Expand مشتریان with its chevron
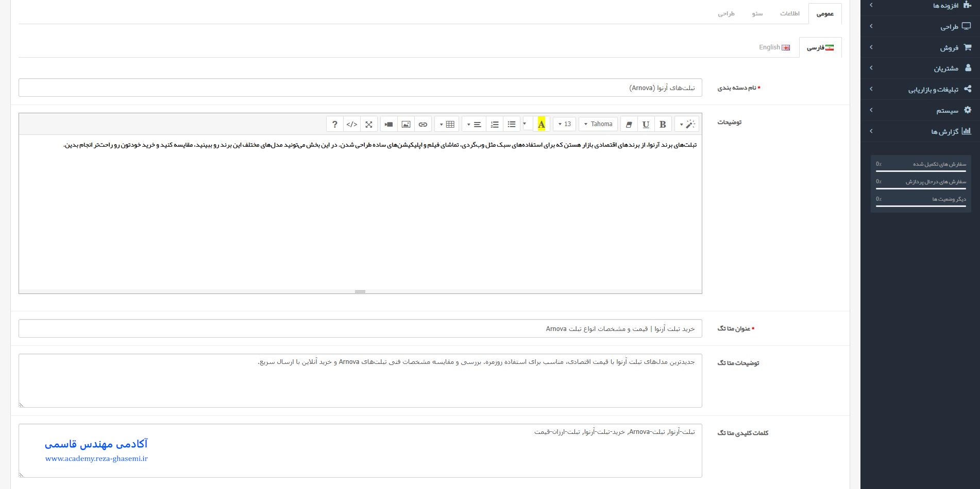The image size is (980, 489). coord(871,67)
